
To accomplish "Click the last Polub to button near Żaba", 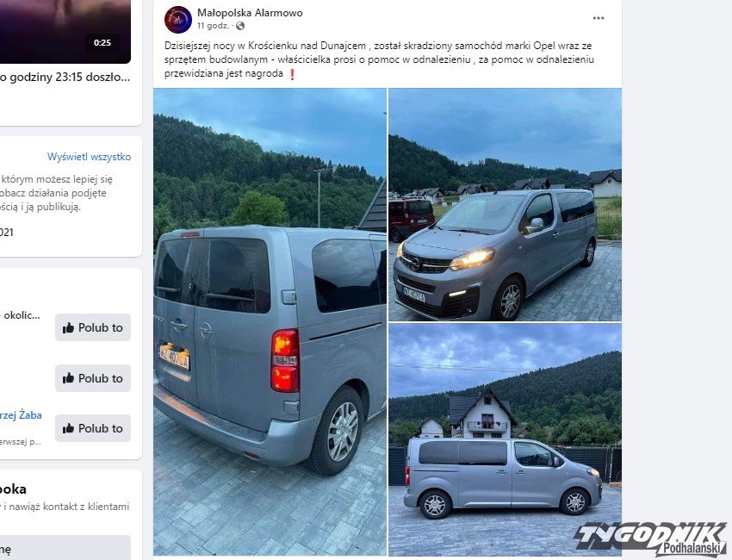I will [x=93, y=428].
